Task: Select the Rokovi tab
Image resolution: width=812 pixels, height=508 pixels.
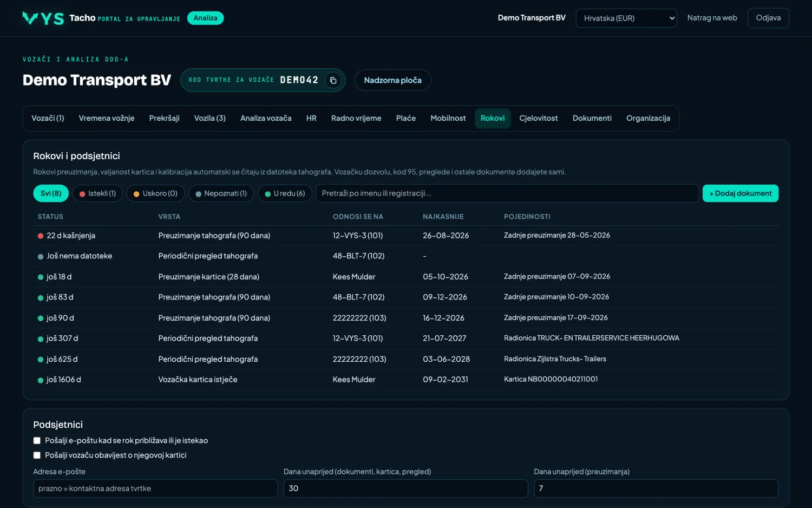Action: [493, 118]
